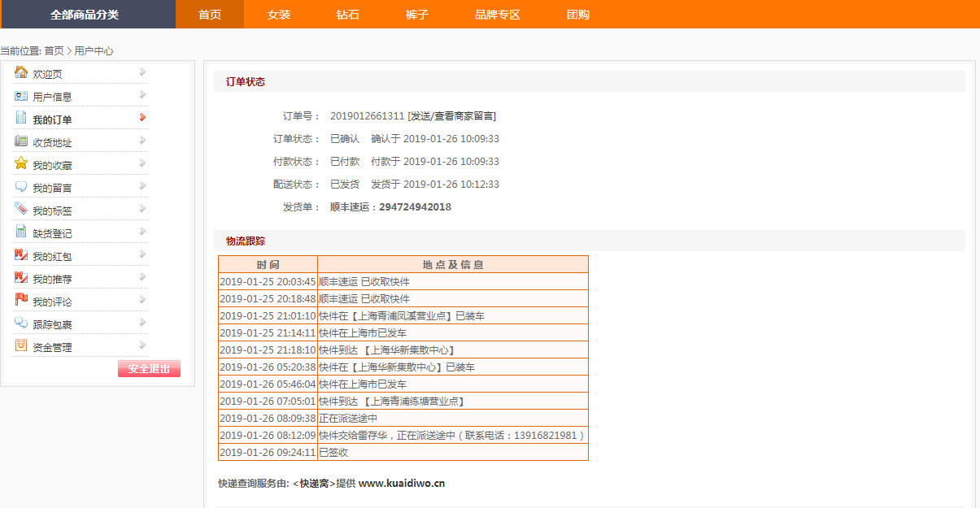Click the notepad icon beside 缺货登记
This screenshot has height=508, width=980.
[21, 232]
